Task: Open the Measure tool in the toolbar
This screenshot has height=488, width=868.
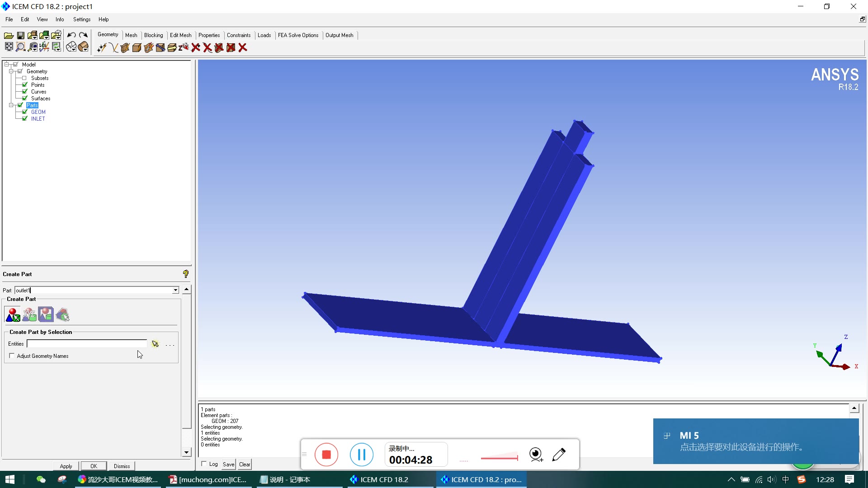Action: click(33, 47)
